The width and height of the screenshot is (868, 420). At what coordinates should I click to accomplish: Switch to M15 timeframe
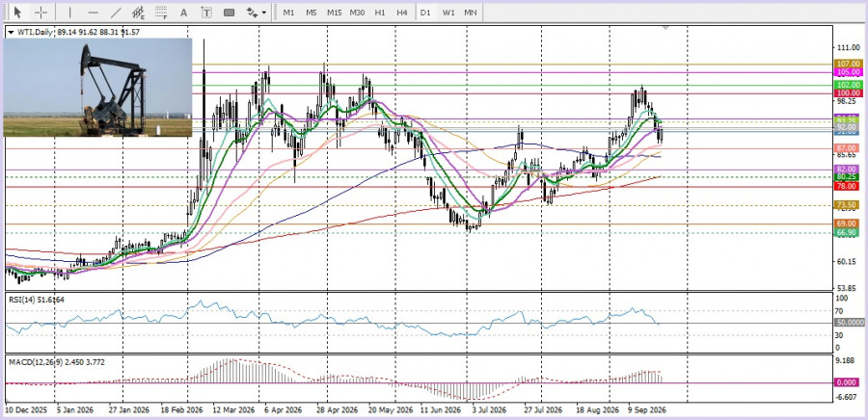(334, 13)
